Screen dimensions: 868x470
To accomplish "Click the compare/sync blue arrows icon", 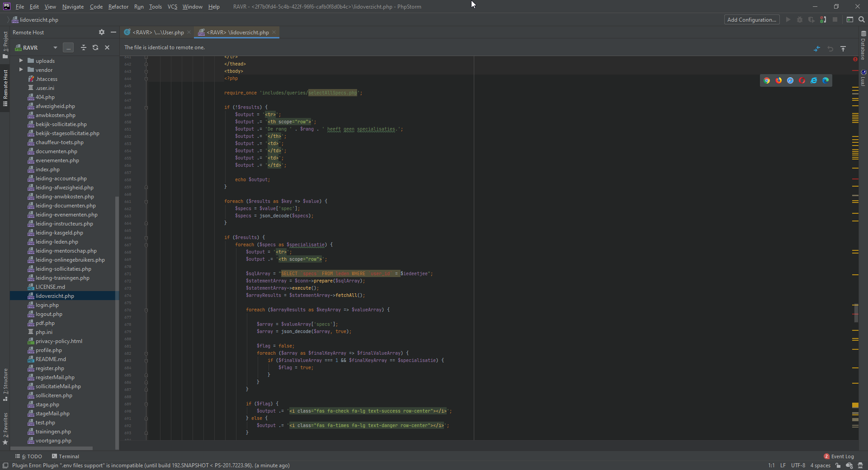I will (817, 48).
